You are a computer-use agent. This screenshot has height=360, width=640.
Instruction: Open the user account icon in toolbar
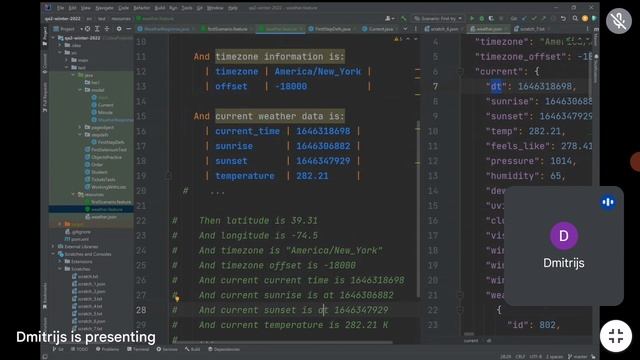389,18
